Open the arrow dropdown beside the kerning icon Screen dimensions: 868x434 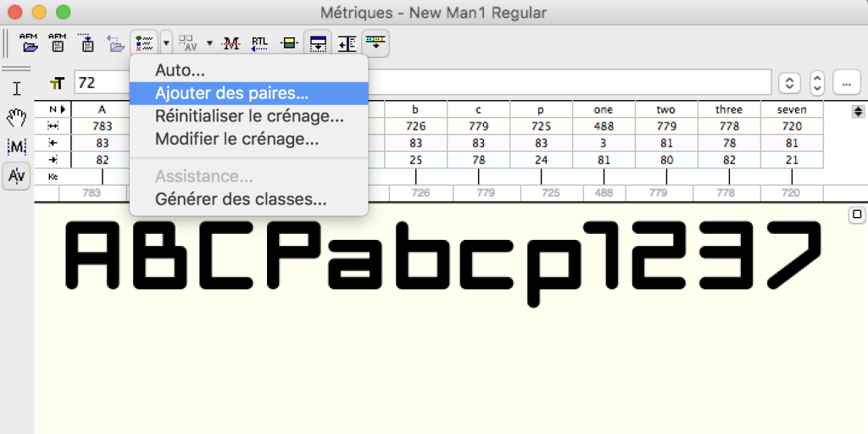point(166,42)
